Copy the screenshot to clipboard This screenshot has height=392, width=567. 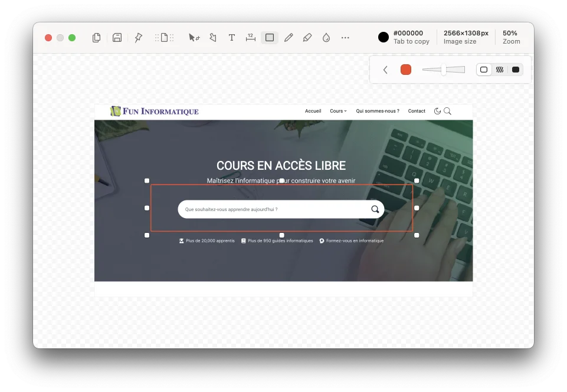point(96,37)
